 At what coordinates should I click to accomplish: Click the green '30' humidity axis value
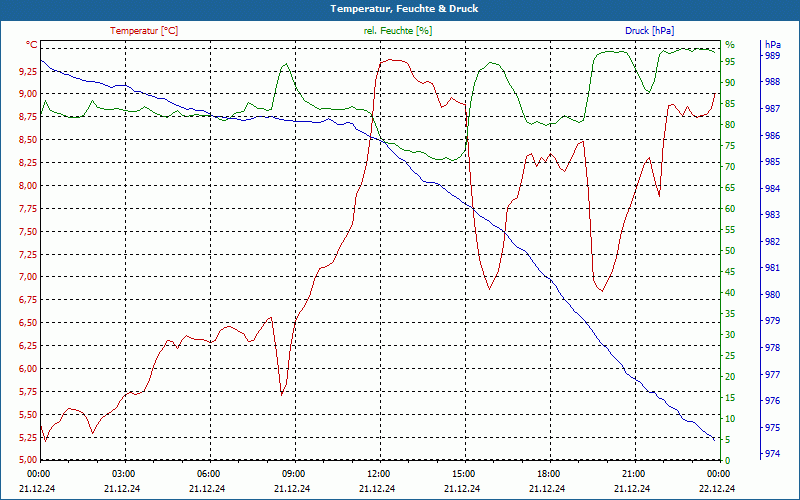(730, 335)
